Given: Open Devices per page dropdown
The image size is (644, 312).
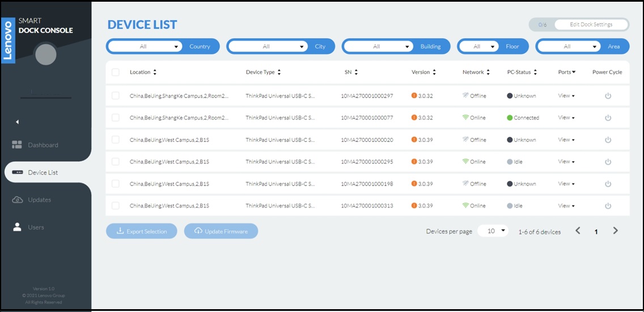Looking at the screenshot, I should 493,231.
